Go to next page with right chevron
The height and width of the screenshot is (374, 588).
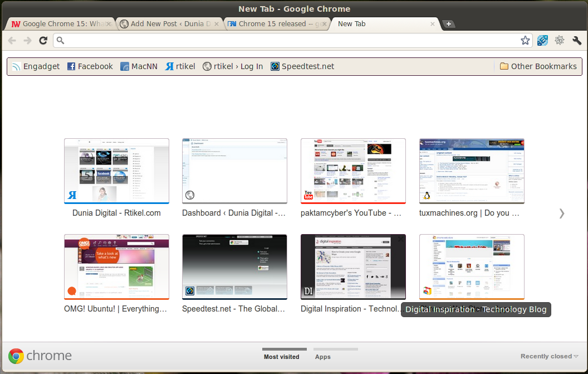pos(562,213)
